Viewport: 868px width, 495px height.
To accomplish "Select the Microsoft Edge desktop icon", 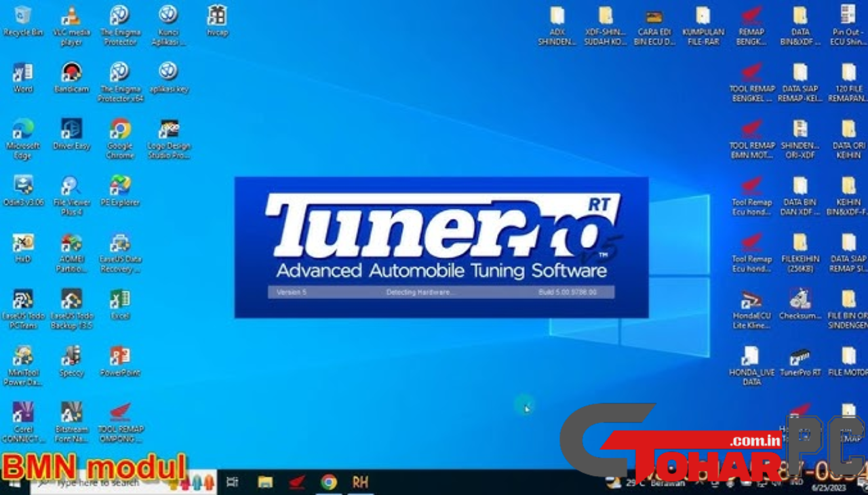I will 22,139.
